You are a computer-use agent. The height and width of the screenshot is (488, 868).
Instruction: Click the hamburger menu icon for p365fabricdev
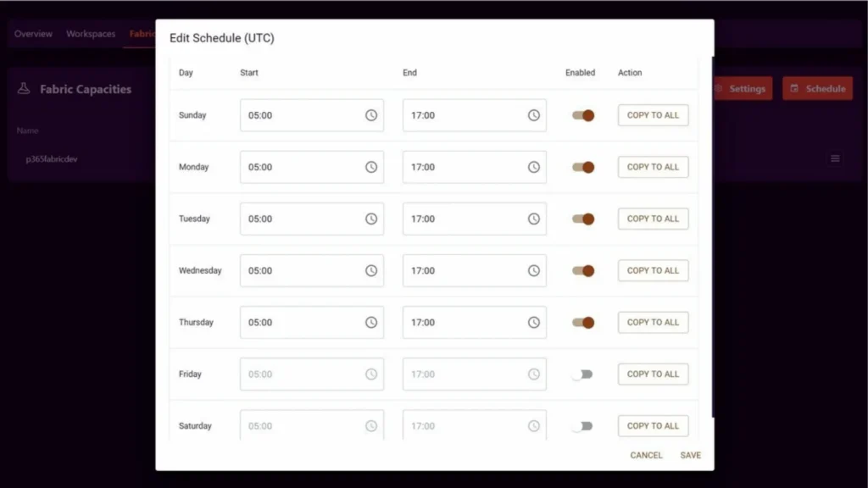[835, 158]
